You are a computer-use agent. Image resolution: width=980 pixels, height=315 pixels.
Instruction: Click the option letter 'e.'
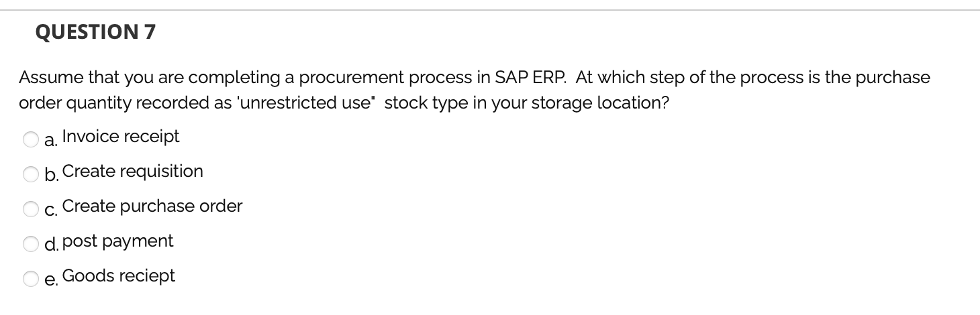pyautogui.click(x=50, y=279)
